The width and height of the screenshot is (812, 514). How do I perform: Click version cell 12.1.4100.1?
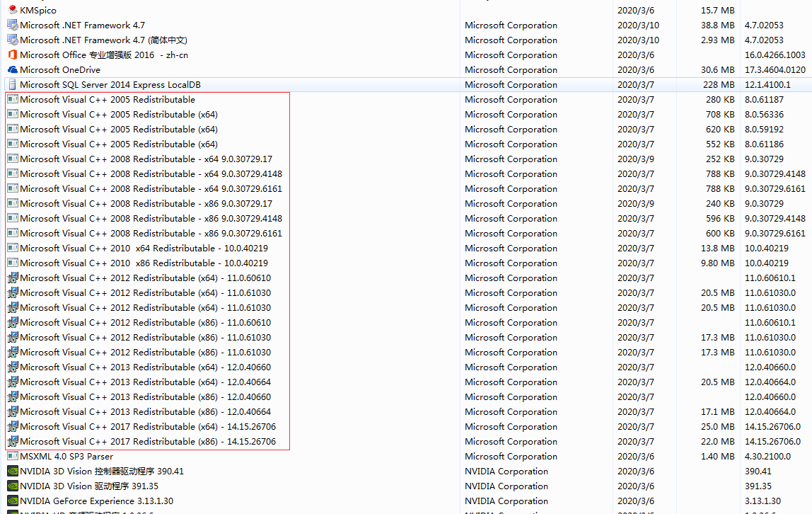767,84
